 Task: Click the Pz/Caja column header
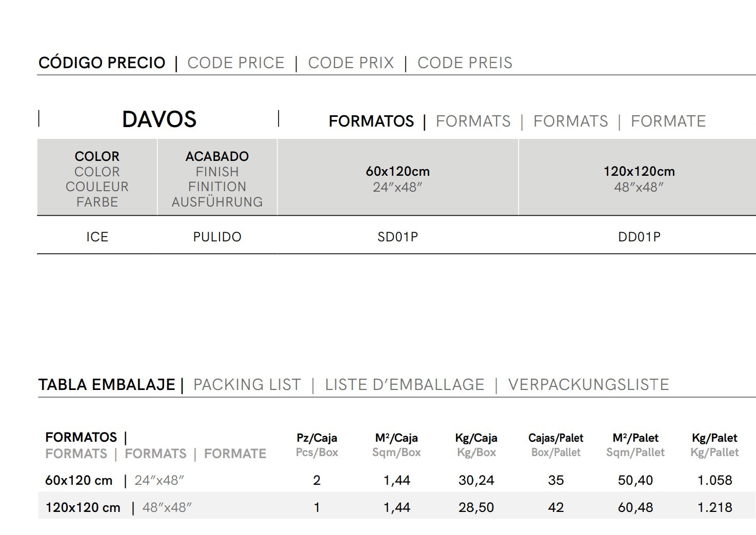[316, 438]
